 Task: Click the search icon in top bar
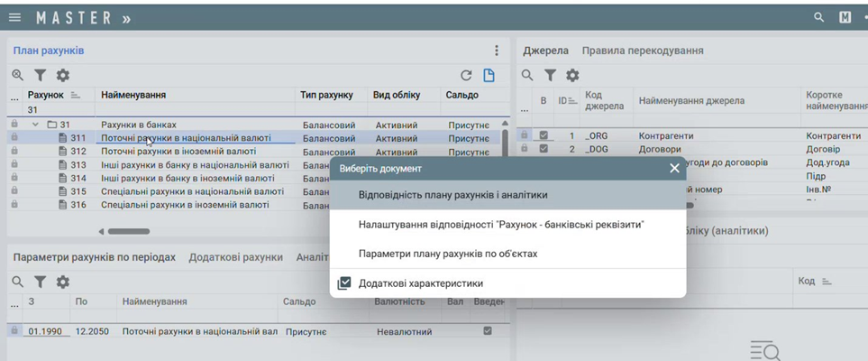(818, 18)
